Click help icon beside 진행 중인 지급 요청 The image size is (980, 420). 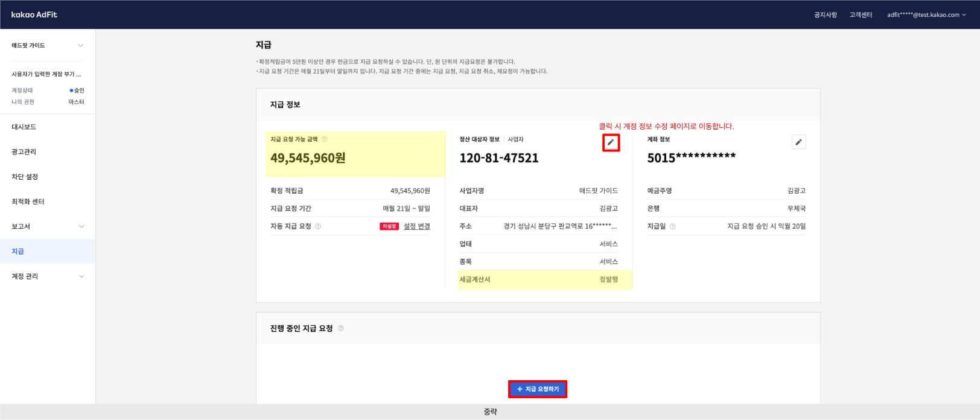click(x=340, y=328)
